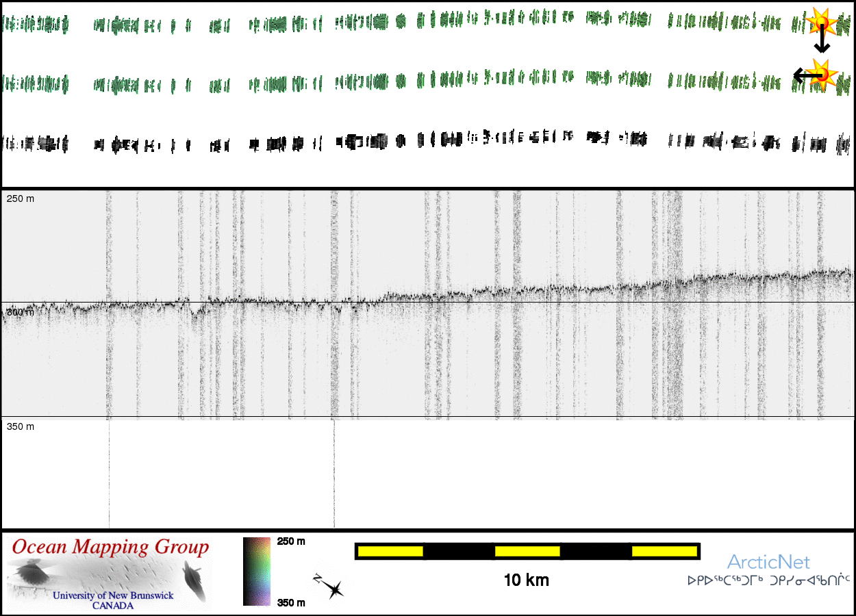Click the Inuktitut syllabics text under ArcticNet
The image size is (856, 616).
pos(768,580)
